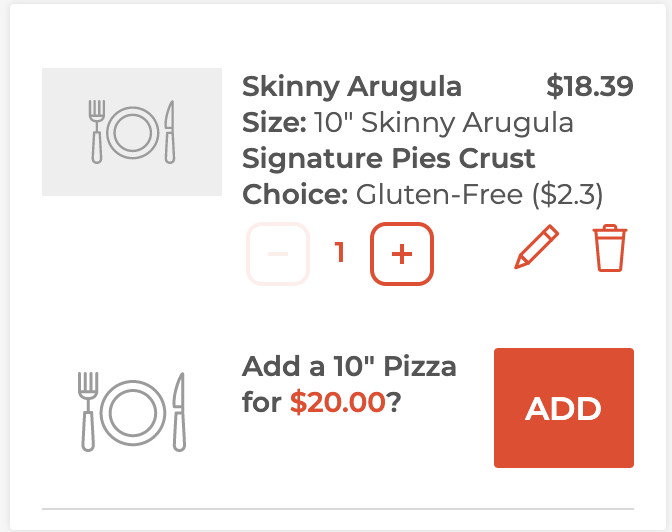
Task: Click the knife in the gray item thumbnail
Action: click(170, 132)
